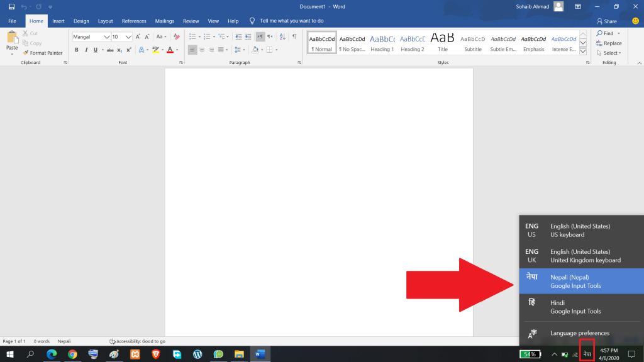Click the Find button

(605, 33)
